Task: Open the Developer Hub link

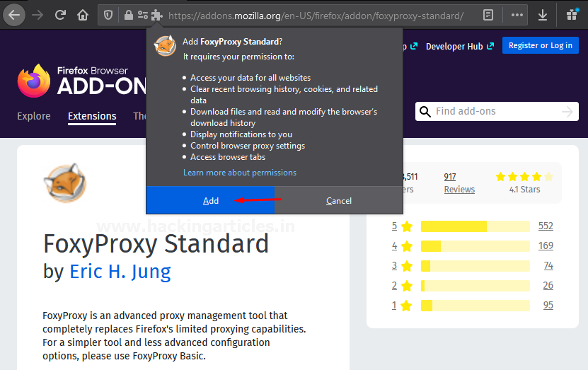Action: click(459, 46)
